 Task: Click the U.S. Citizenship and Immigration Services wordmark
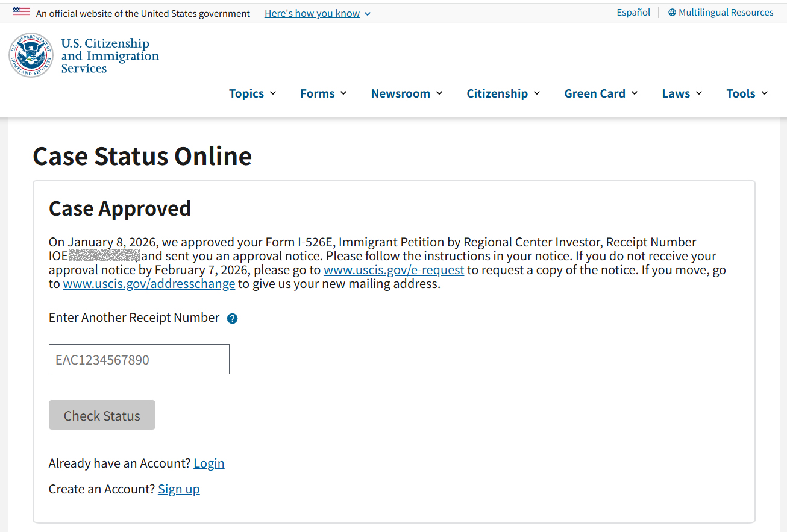pos(110,56)
